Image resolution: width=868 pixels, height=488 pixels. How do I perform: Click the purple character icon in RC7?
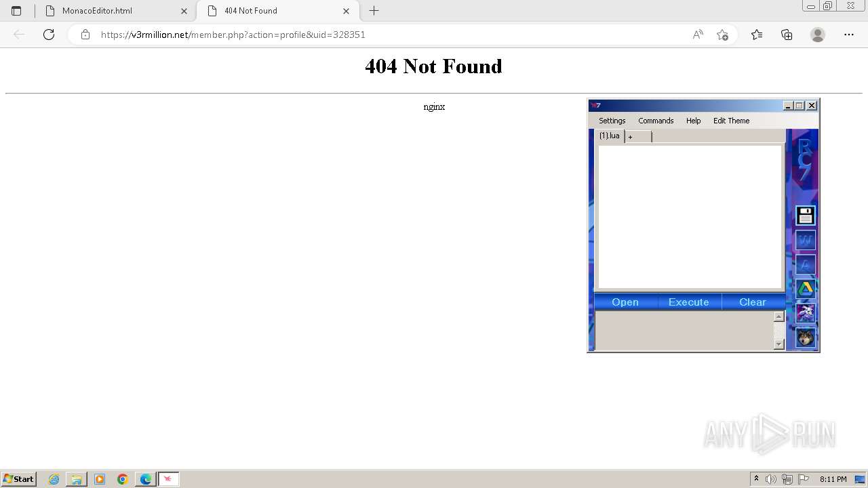point(805,313)
